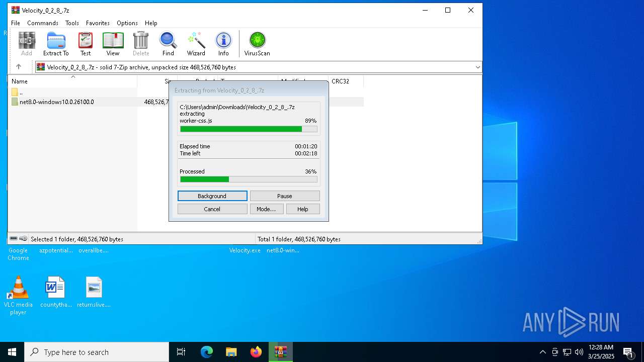
Task: Click the network tray icon
Action: [567, 352]
